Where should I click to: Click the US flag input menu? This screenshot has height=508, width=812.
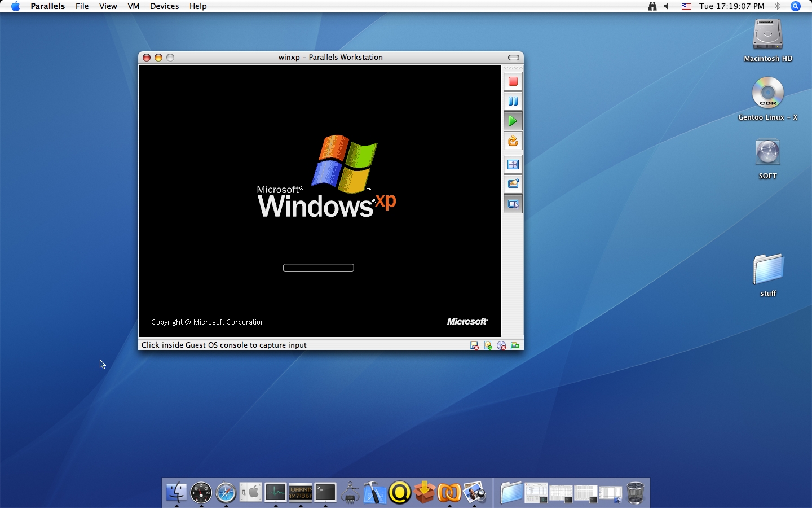[686, 6]
